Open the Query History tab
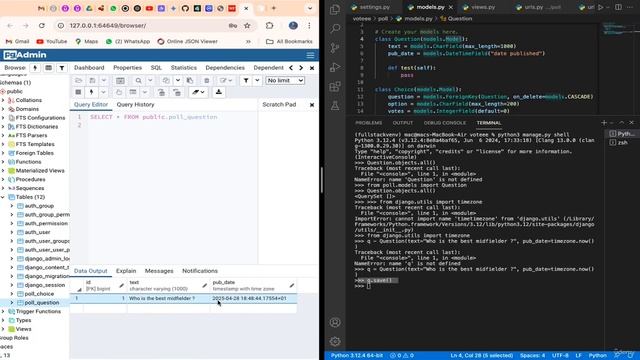 (136, 104)
